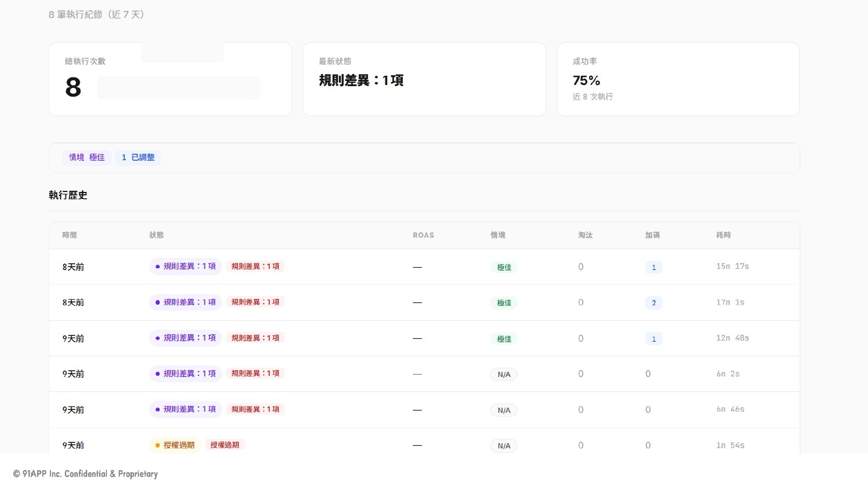This screenshot has width=868, height=488.
Task: Click the '1 已調整' blue badge
Action: tap(138, 157)
